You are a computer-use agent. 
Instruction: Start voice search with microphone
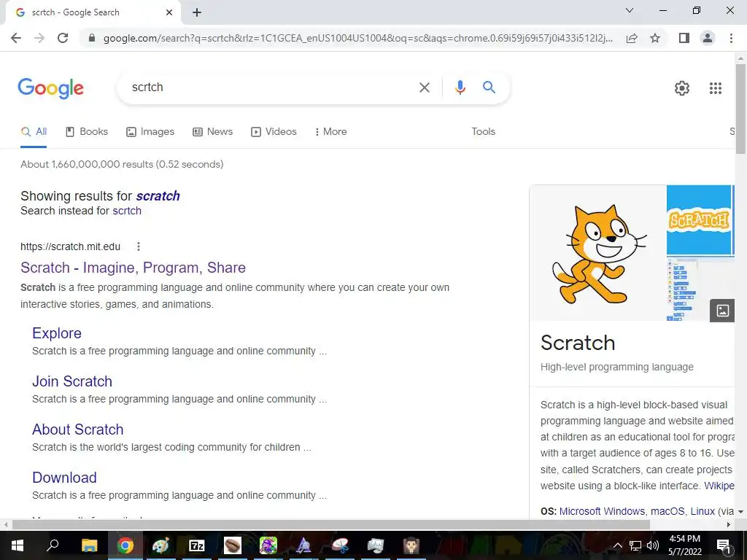coord(460,87)
